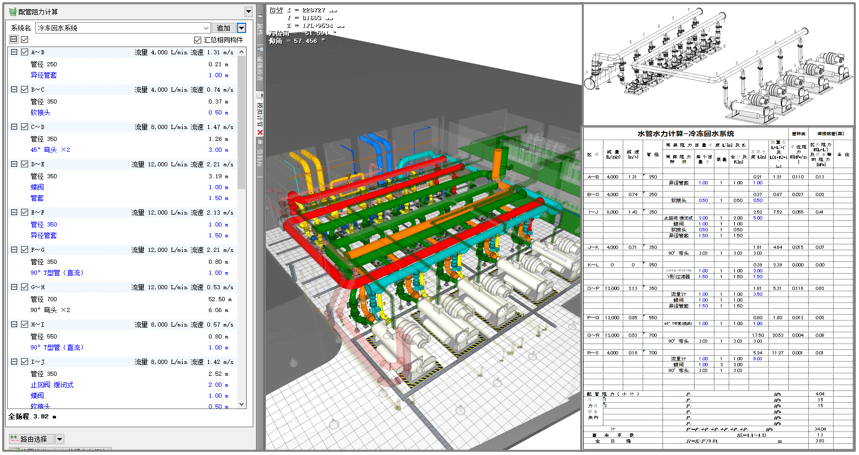Click the 追加 button
This screenshot has height=455, width=859.
[223, 28]
